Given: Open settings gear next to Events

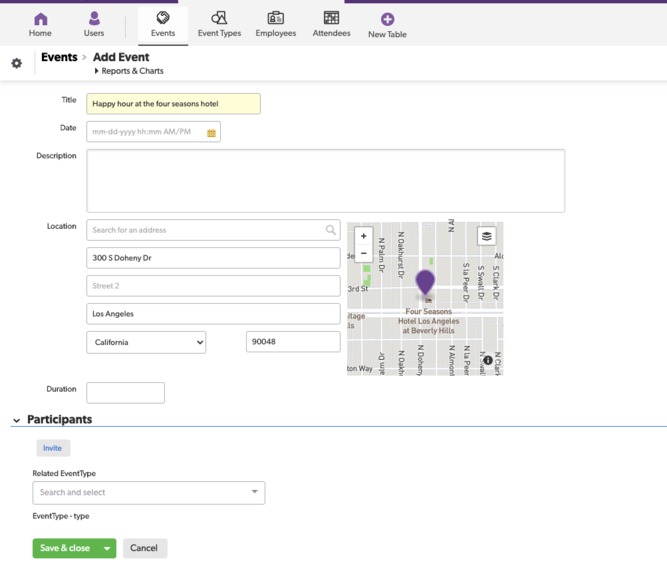Looking at the screenshot, I should [17, 63].
